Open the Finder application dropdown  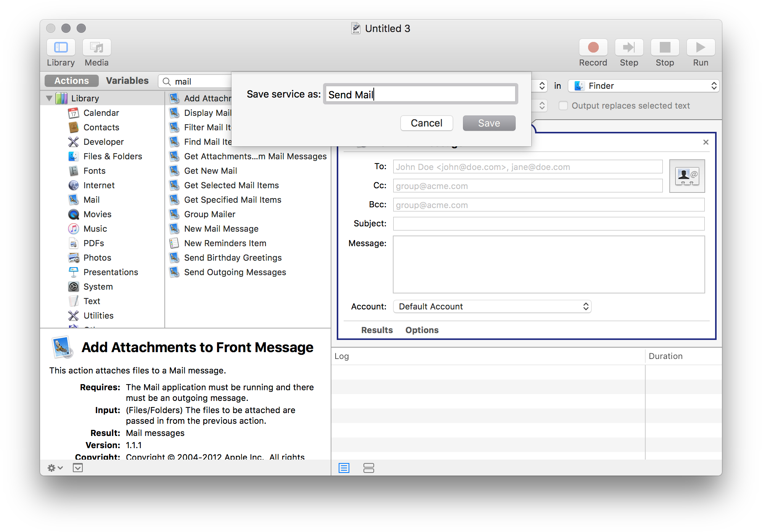[x=643, y=86]
